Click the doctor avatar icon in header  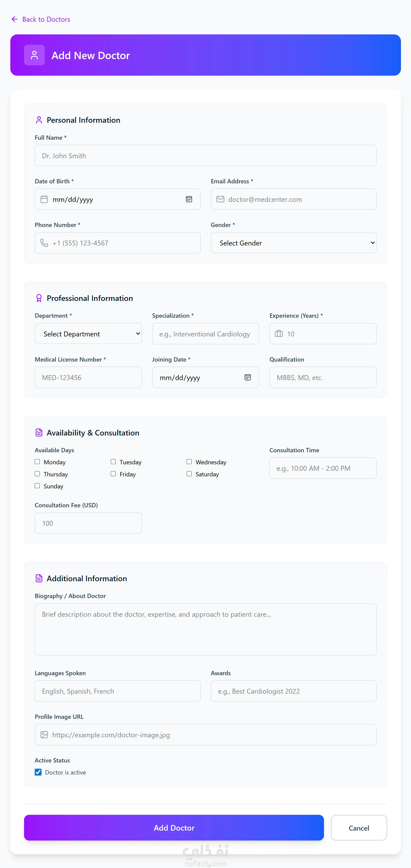click(34, 55)
